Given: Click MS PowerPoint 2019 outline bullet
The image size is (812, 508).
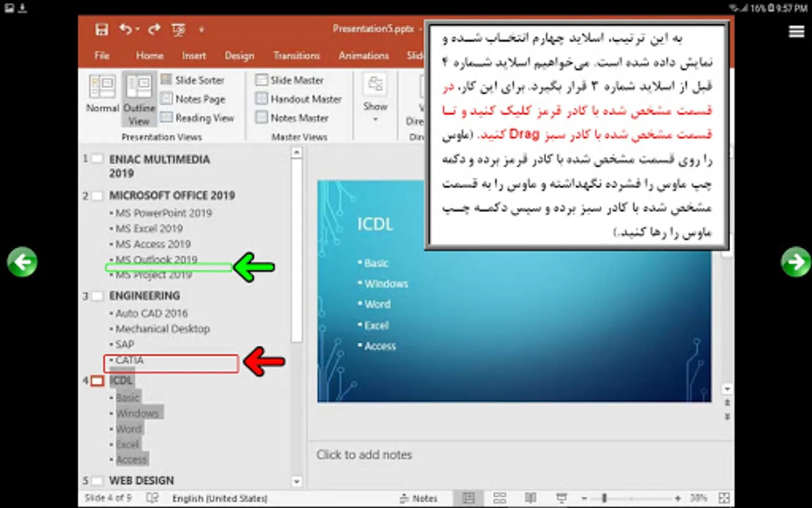Looking at the screenshot, I should [x=164, y=213].
